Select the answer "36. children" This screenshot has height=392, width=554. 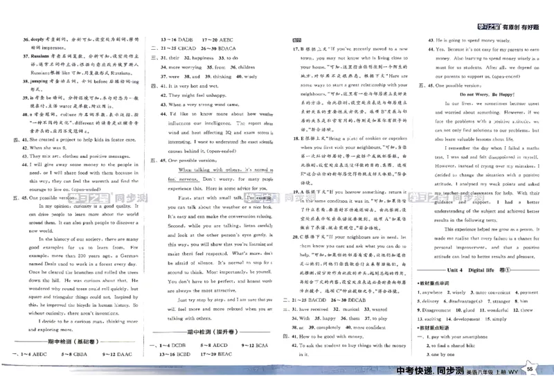click(242, 67)
